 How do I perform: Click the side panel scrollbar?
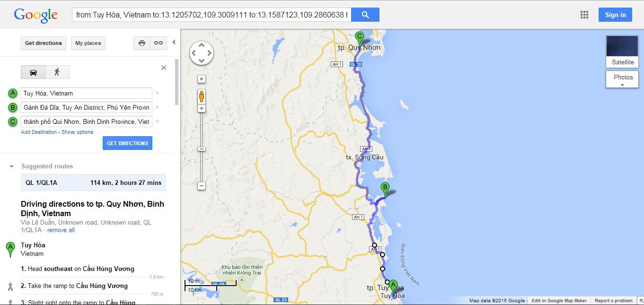(177, 82)
